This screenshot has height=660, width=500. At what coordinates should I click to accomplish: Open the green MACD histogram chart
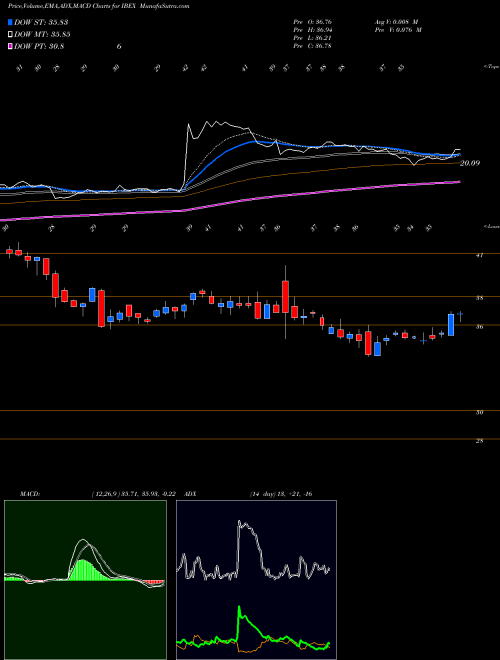85,580
